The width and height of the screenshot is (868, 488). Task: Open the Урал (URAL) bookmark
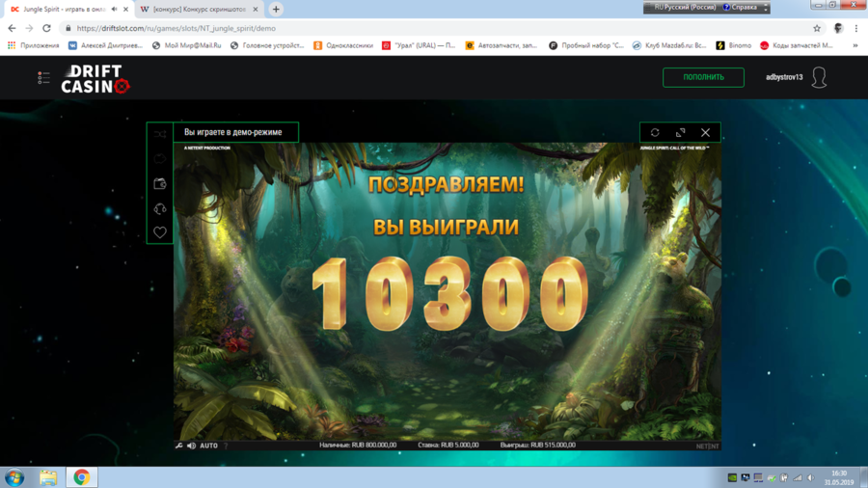(x=419, y=45)
